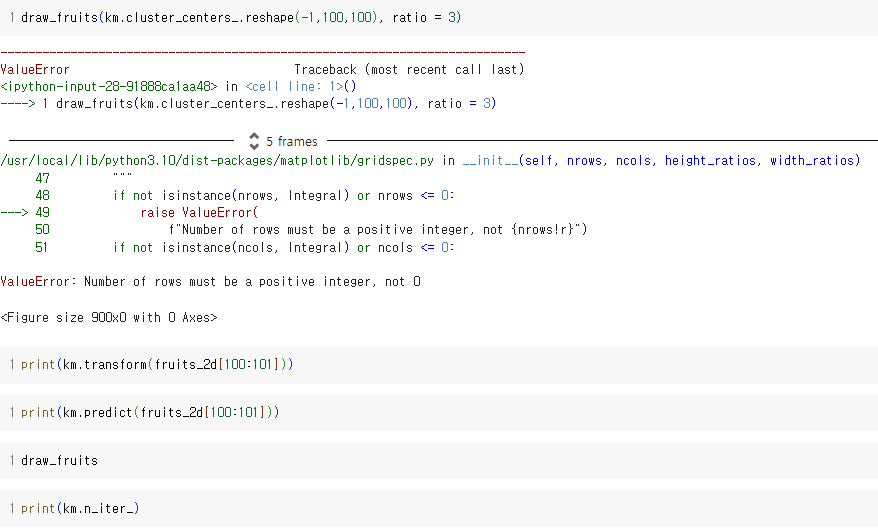Click the print(km.predict(fruits_2d[100:101])) cell
Viewport: 878px width, 528px height.
[x=439, y=413]
